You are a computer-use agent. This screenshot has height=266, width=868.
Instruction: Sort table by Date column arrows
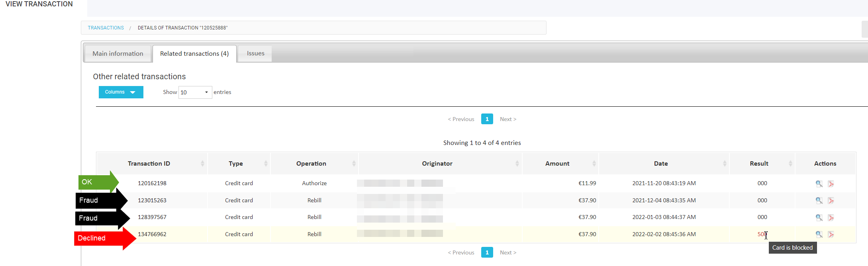pos(725,164)
